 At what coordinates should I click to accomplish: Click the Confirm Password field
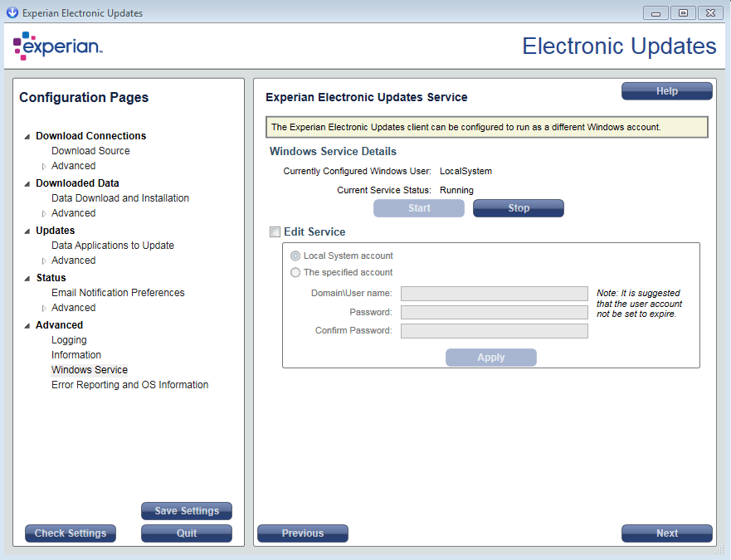494,331
